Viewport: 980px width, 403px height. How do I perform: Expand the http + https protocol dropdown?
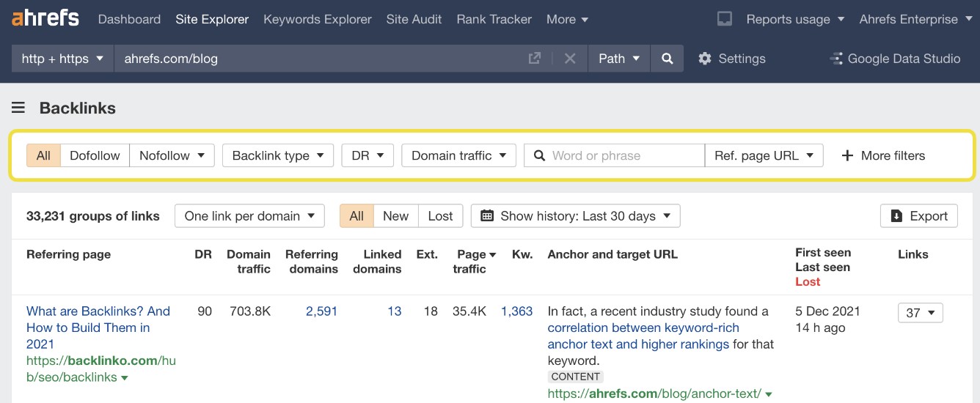62,59
